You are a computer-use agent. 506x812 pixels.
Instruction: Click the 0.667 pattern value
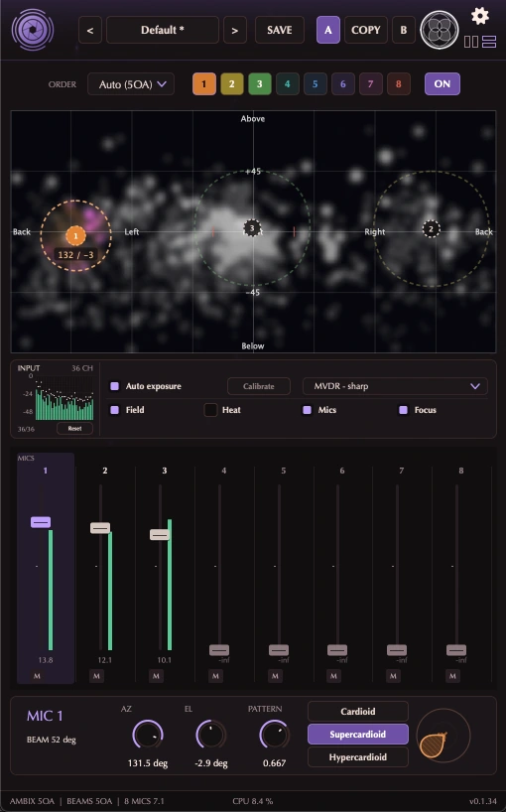click(274, 763)
